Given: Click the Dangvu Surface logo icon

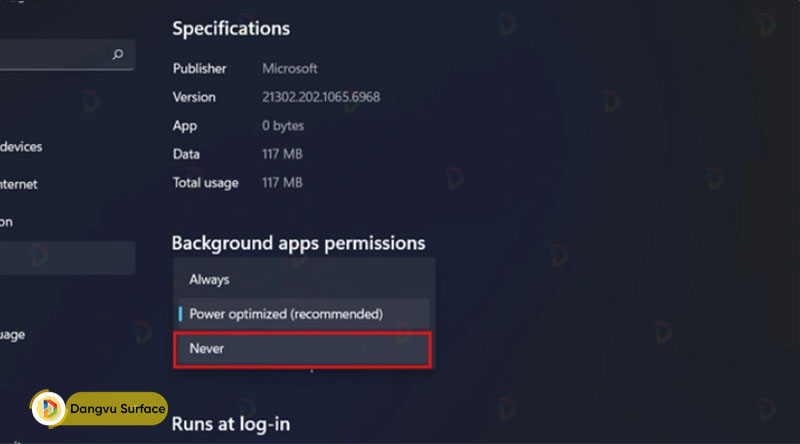Looking at the screenshot, I should [x=48, y=409].
